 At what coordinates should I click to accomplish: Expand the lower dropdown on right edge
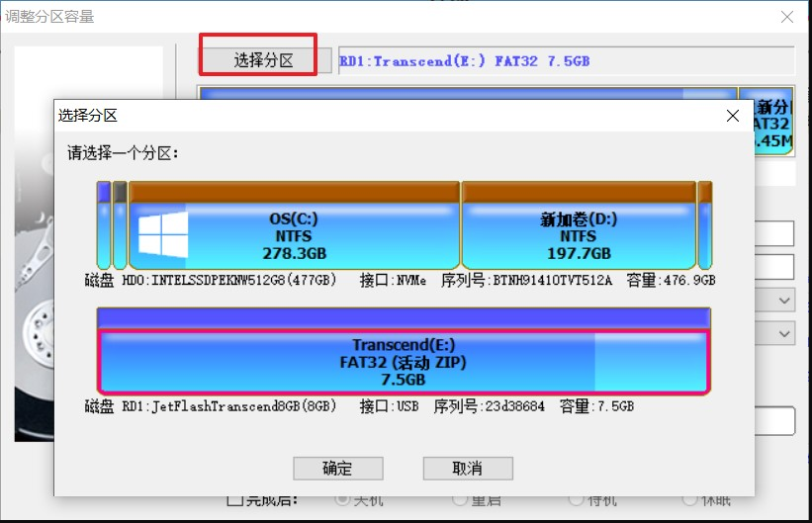click(784, 333)
